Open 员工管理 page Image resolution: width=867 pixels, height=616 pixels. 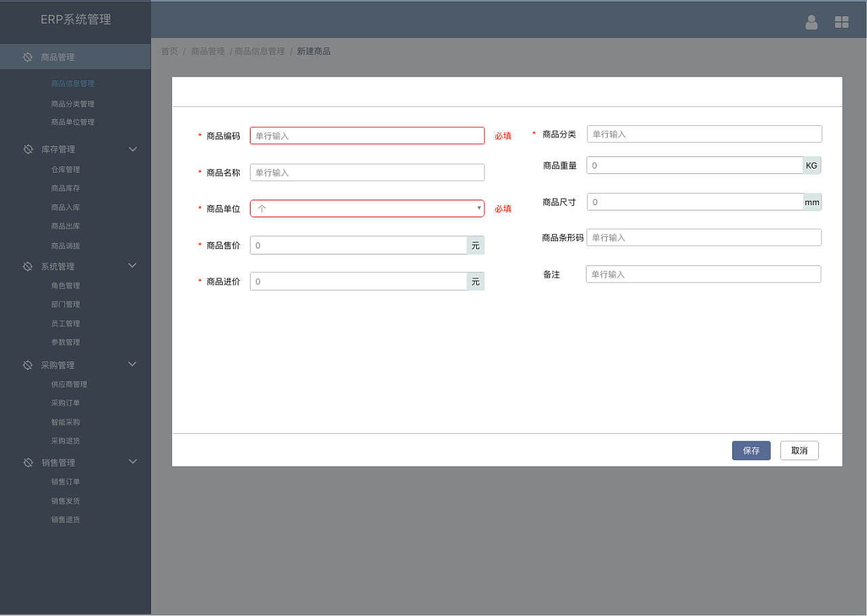tap(66, 324)
